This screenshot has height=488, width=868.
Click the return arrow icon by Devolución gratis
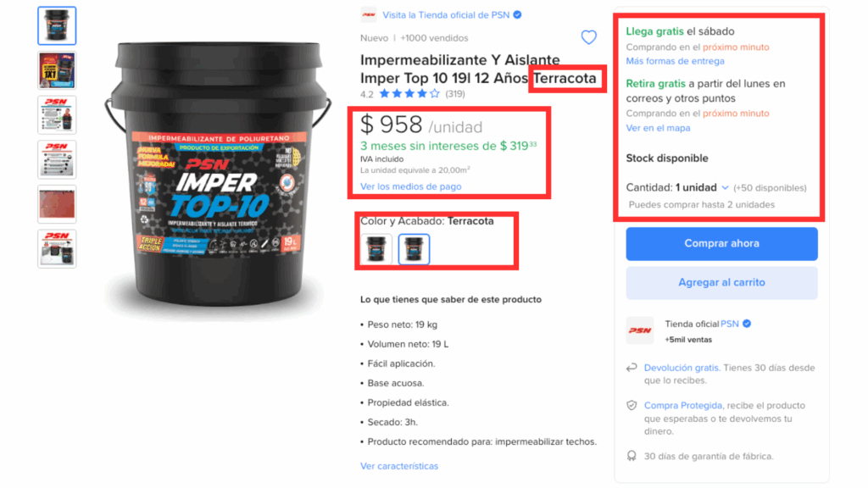coord(632,368)
